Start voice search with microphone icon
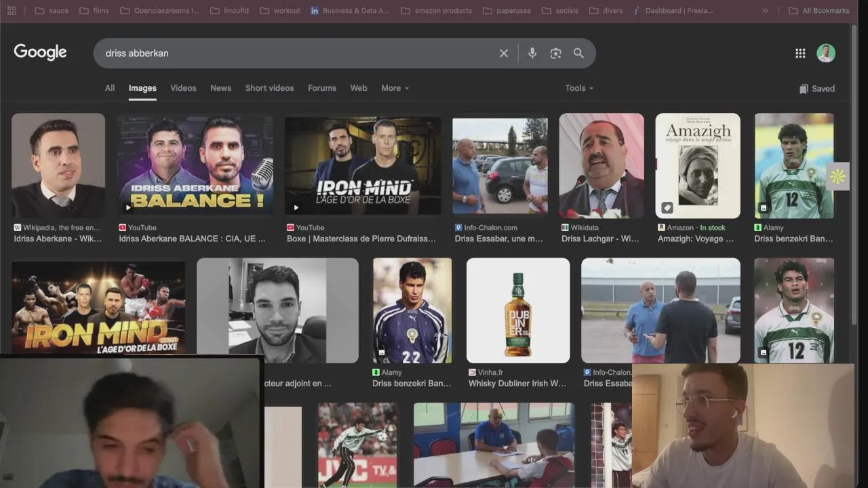 (x=532, y=53)
